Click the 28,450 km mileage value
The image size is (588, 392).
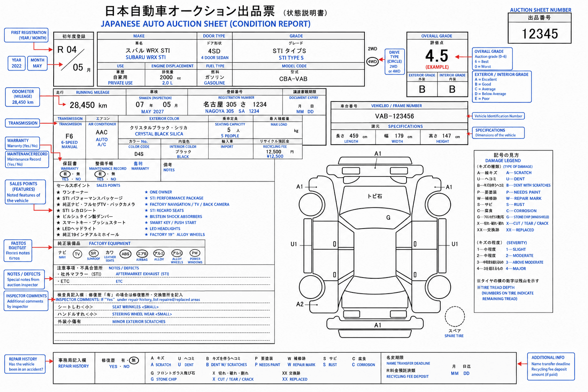pos(88,105)
